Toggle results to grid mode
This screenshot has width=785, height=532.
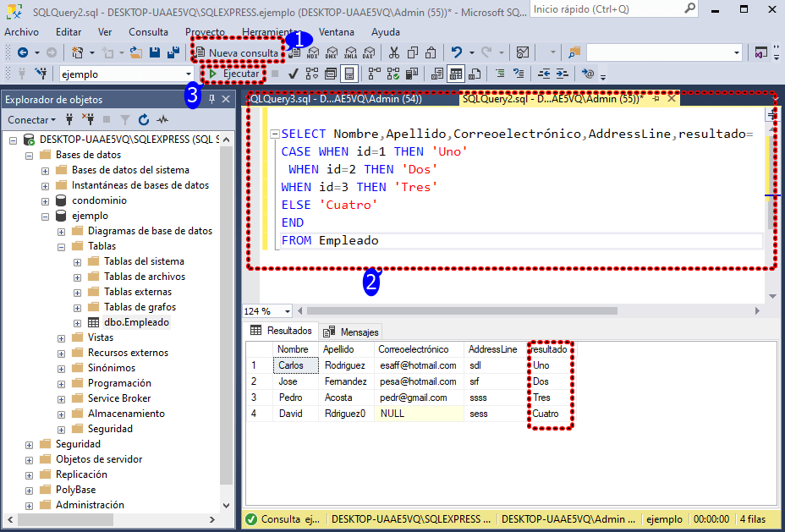pos(455,74)
